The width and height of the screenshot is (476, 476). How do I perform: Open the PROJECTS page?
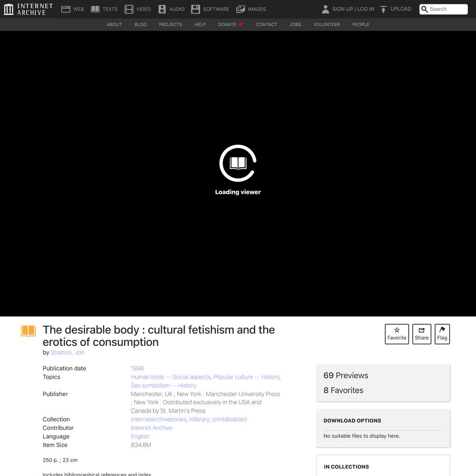170,25
